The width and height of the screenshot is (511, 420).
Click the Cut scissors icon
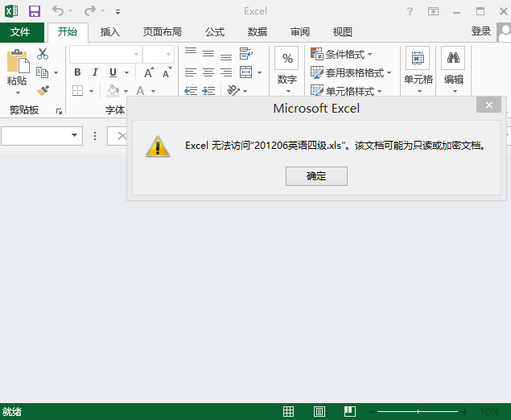43,54
